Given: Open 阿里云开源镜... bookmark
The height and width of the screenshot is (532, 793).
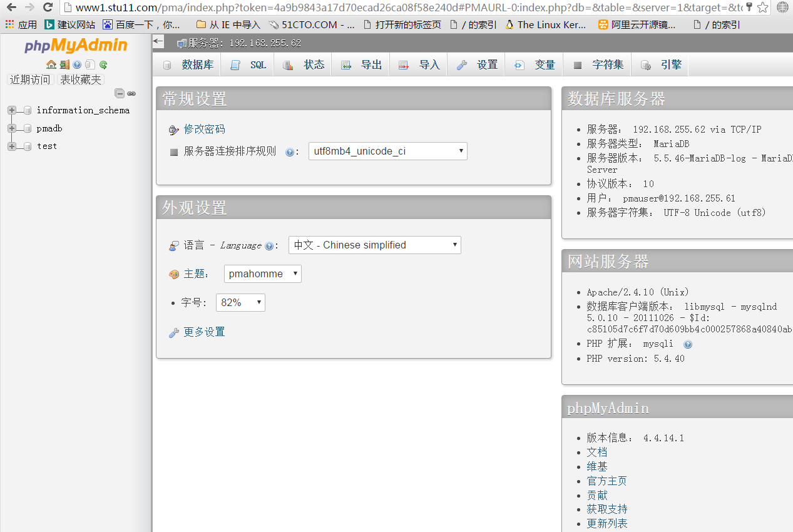Looking at the screenshot, I should (637, 25).
